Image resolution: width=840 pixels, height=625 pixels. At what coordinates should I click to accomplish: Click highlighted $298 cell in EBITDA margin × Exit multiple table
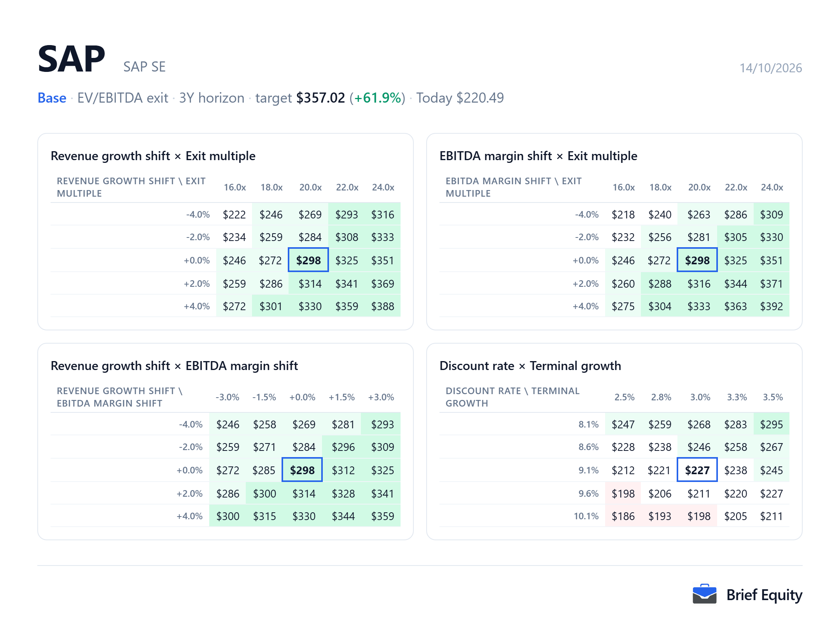[697, 260]
